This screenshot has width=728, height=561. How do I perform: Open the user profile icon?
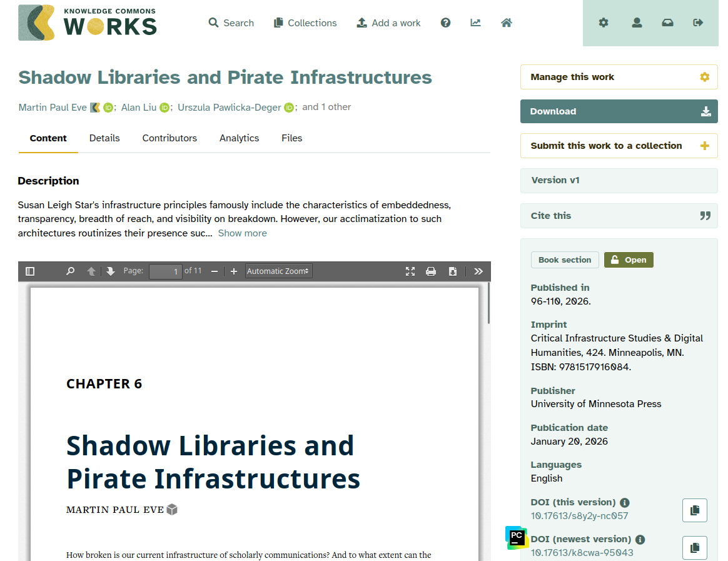pyautogui.click(x=637, y=23)
